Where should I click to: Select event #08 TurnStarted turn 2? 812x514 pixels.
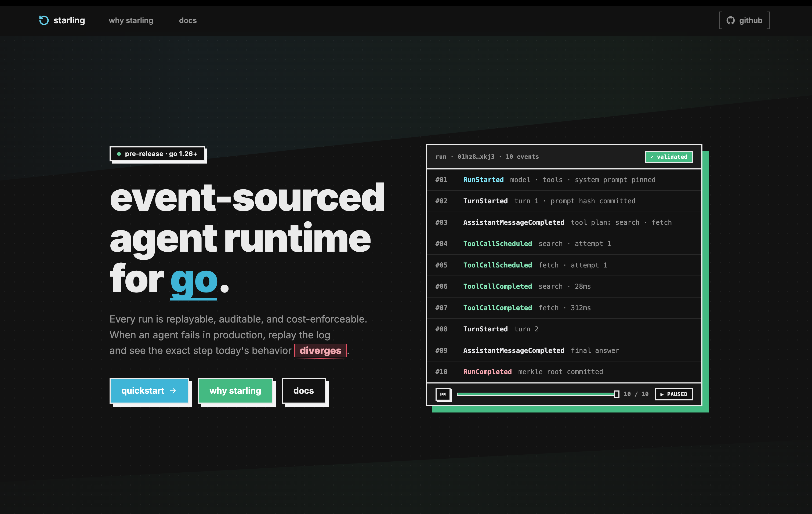point(564,329)
